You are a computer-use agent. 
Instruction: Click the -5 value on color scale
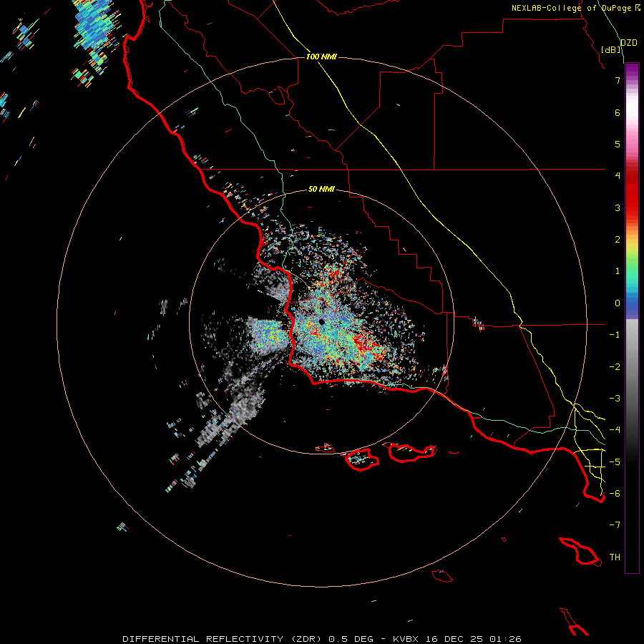point(615,462)
